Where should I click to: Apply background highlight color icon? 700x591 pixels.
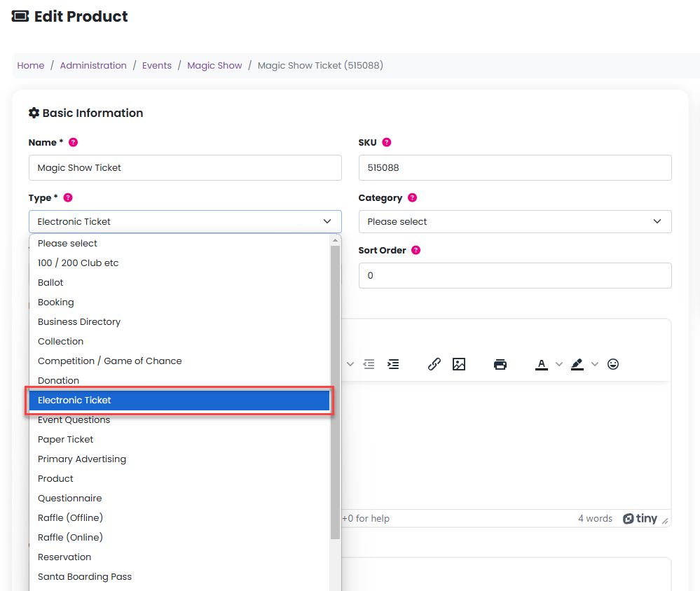click(577, 365)
